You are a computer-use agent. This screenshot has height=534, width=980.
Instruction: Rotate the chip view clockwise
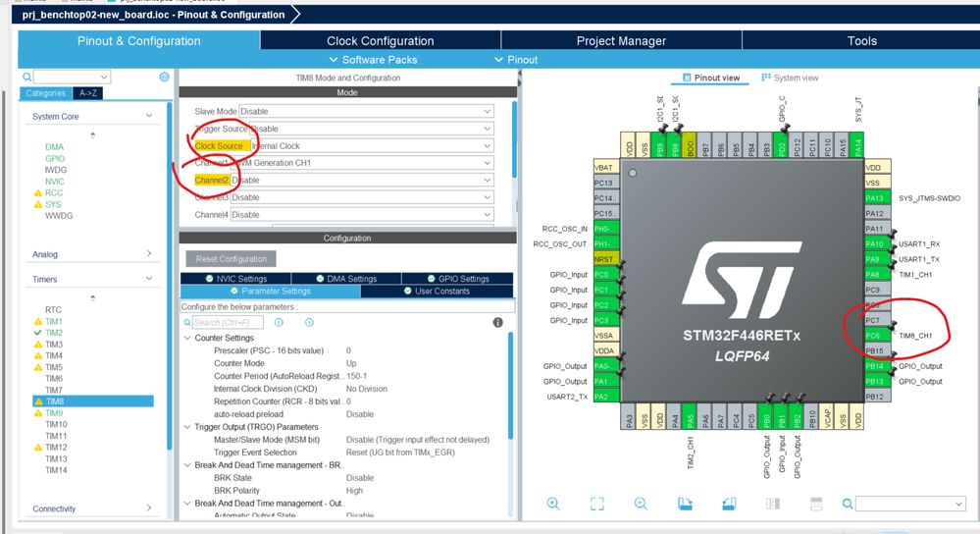pyautogui.click(x=685, y=504)
